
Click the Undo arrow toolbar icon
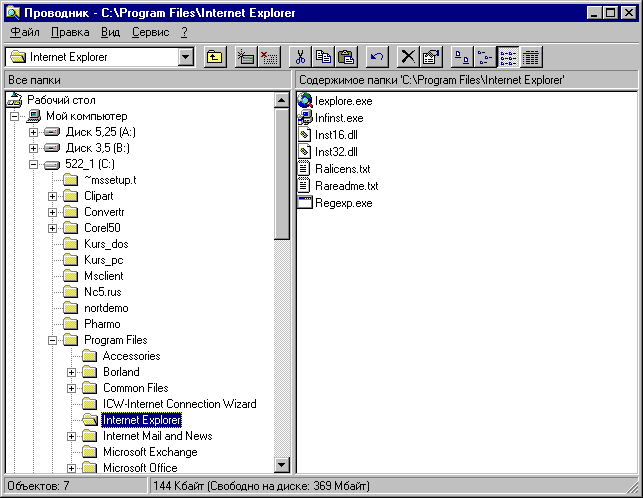[x=377, y=57]
